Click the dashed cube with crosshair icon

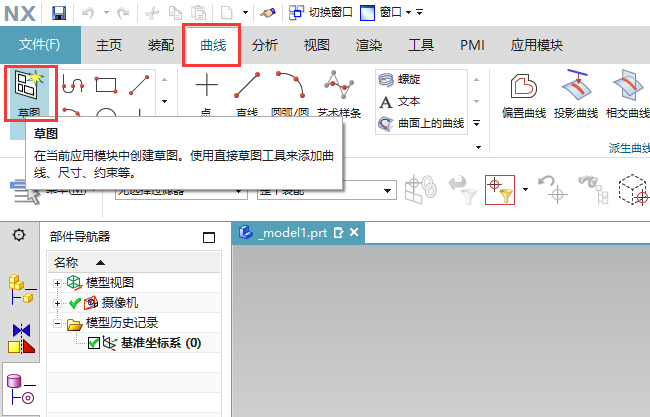633,190
